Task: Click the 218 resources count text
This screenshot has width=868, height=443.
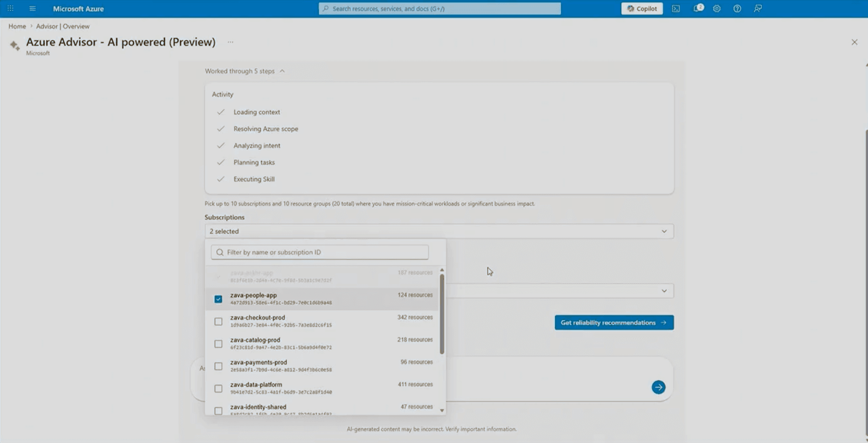Action: tap(415, 340)
